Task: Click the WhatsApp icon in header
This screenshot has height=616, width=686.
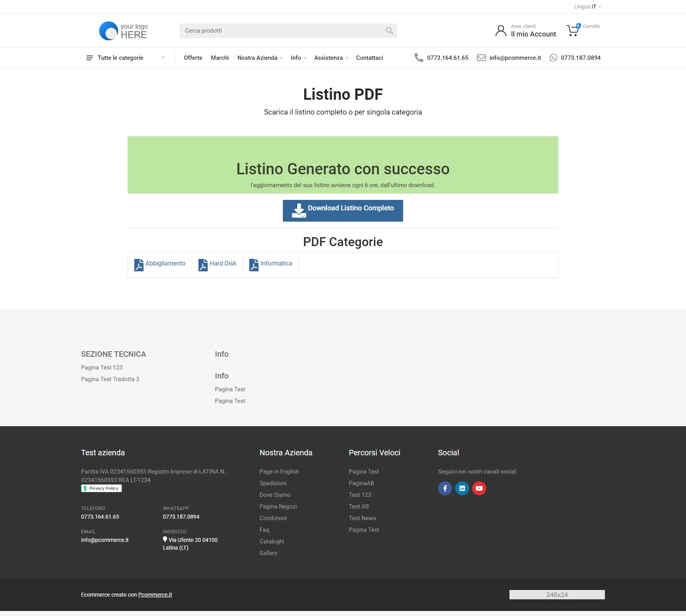Action: coord(553,58)
